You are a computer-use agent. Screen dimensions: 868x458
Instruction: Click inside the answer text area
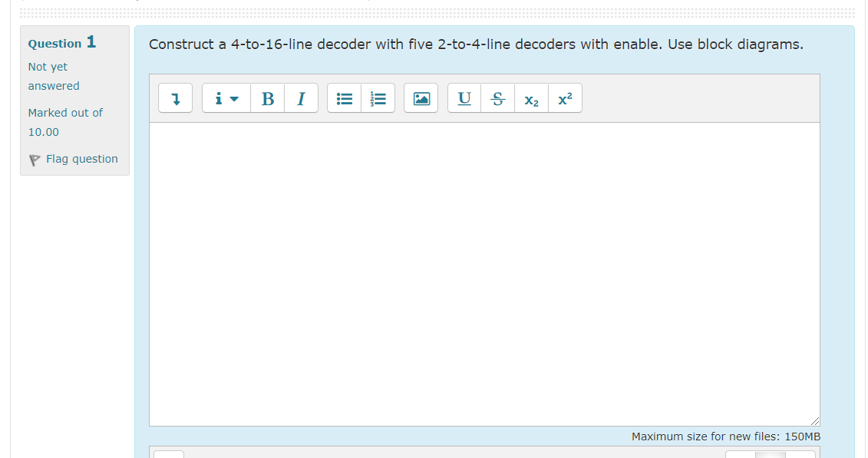point(484,269)
